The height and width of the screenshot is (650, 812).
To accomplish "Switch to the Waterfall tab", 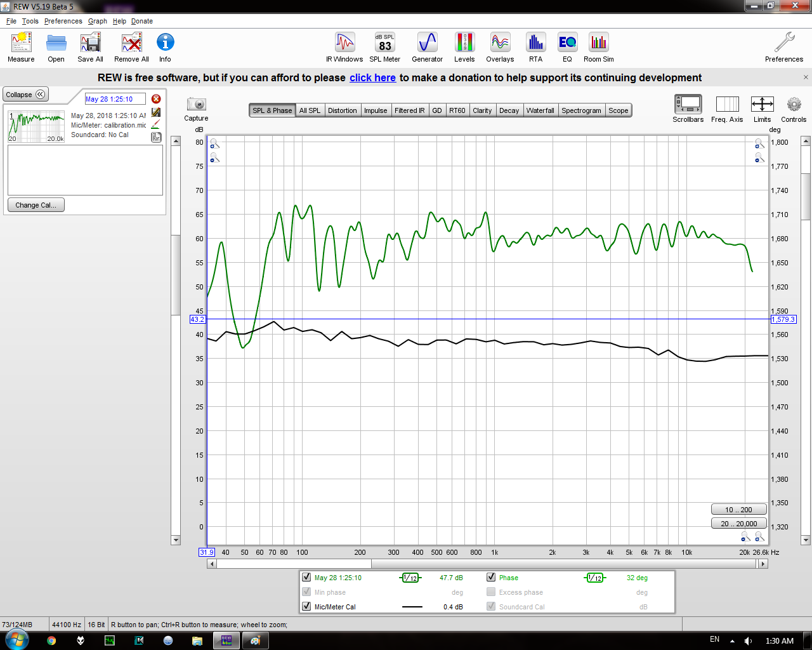I will pos(540,110).
